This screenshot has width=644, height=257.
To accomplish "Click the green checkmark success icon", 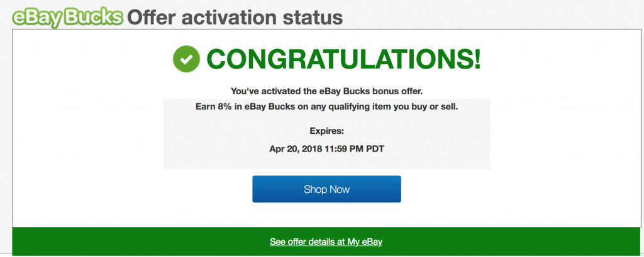I will pyautogui.click(x=186, y=60).
